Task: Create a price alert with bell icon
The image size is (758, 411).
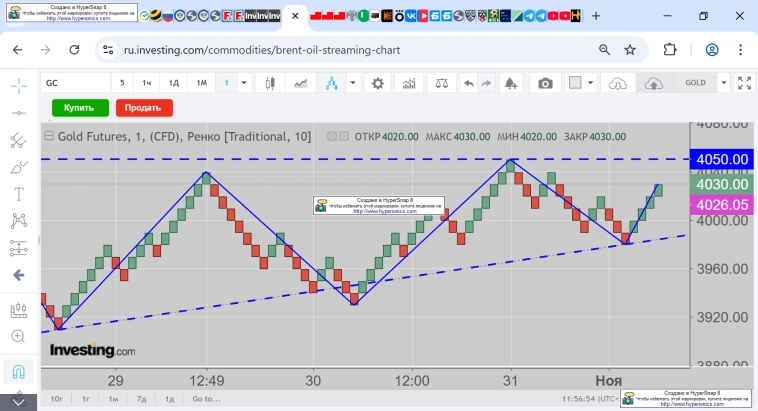Action: (x=511, y=83)
